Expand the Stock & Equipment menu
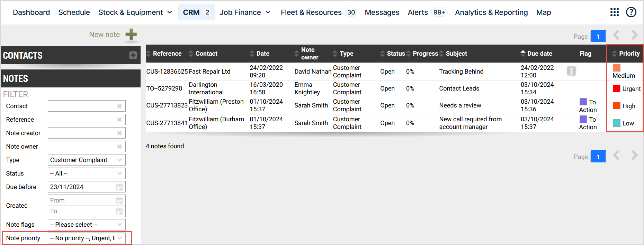The image size is (644, 245). click(x=135, y=12)
